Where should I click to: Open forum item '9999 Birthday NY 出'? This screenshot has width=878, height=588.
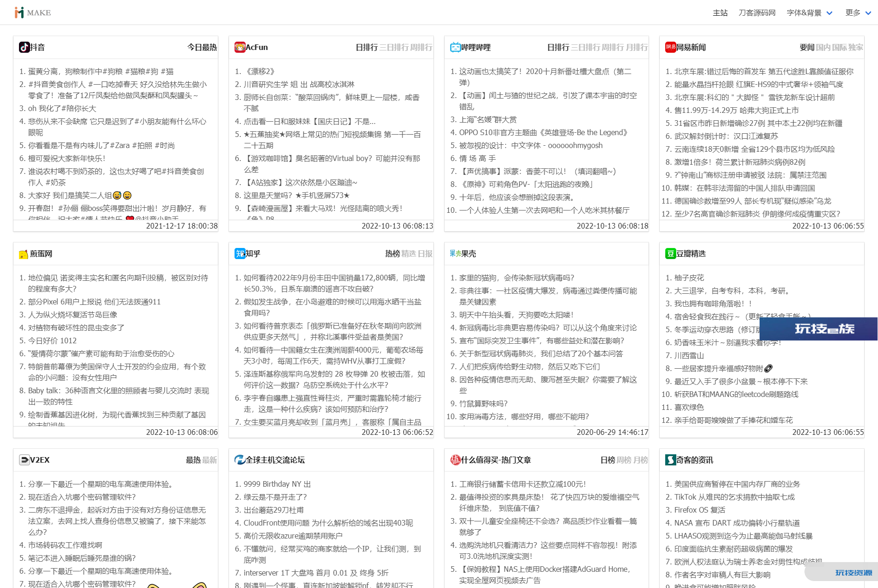(277, 484)
